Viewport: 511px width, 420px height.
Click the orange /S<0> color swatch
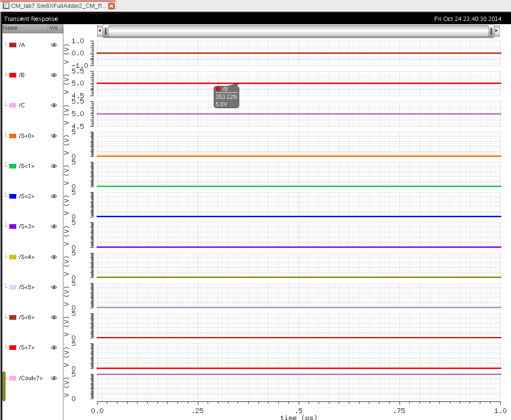(x=13, y=136)
